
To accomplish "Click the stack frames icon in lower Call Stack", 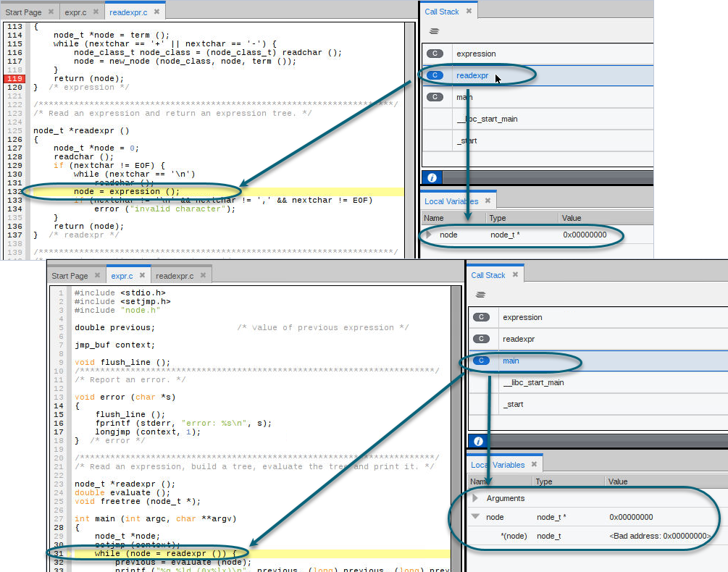I will click(x=480, y=295).
